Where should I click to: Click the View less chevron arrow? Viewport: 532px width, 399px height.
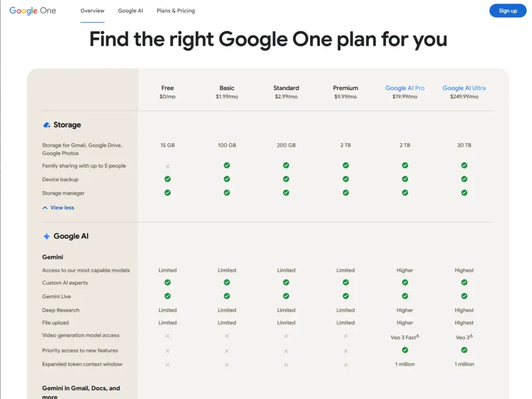point(45,208)
